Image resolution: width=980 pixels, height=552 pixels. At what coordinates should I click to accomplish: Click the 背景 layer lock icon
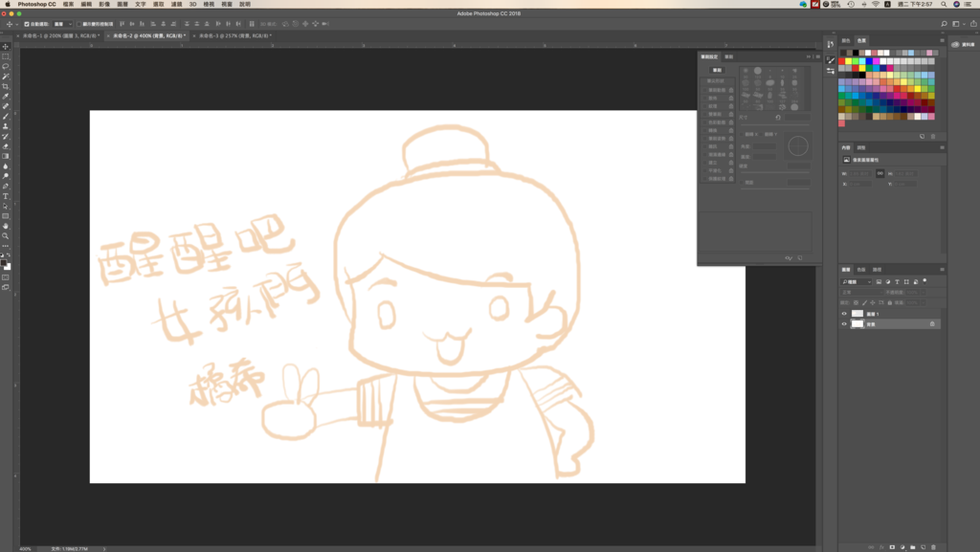tap(932, 324)
